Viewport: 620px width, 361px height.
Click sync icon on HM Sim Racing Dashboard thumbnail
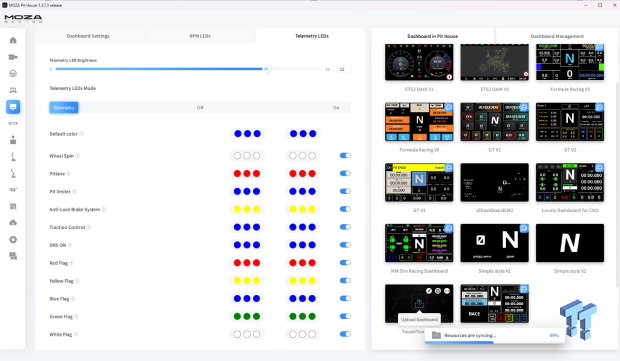pos(449,228)
